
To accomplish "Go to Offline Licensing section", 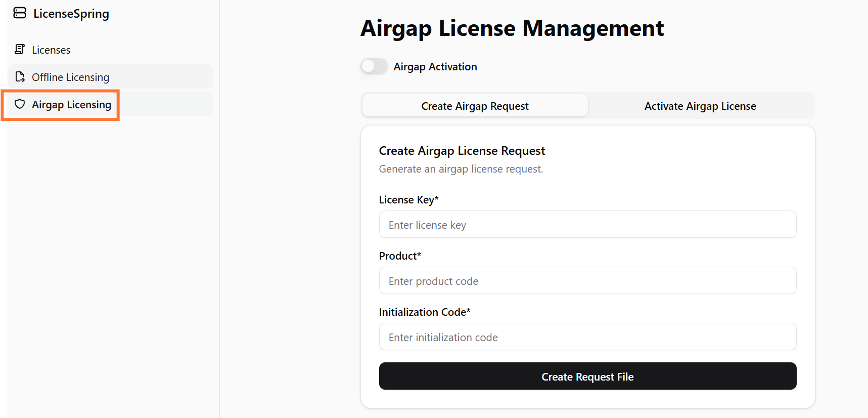I will [x=70, y=77].
